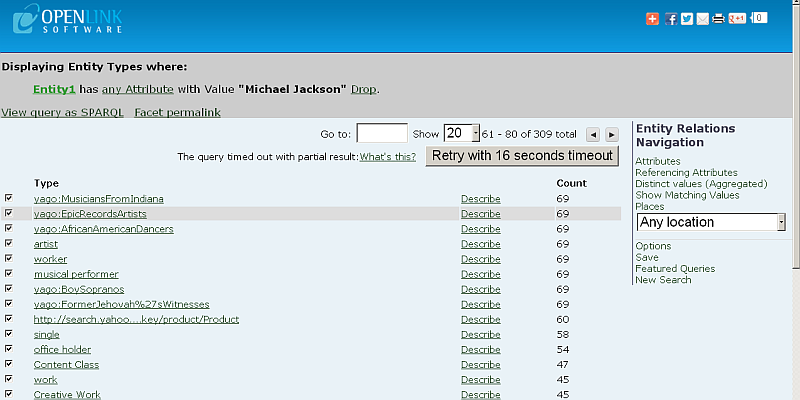Open What's this? link
This screenshot has height=400, width=800.
pyautogui.click(x=388, y=157)
